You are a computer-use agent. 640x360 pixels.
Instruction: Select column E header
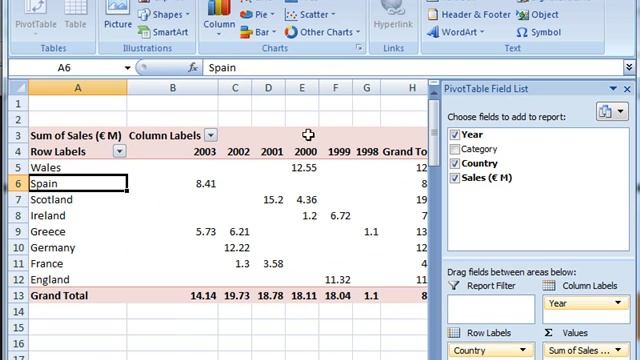tap(302, 88)
